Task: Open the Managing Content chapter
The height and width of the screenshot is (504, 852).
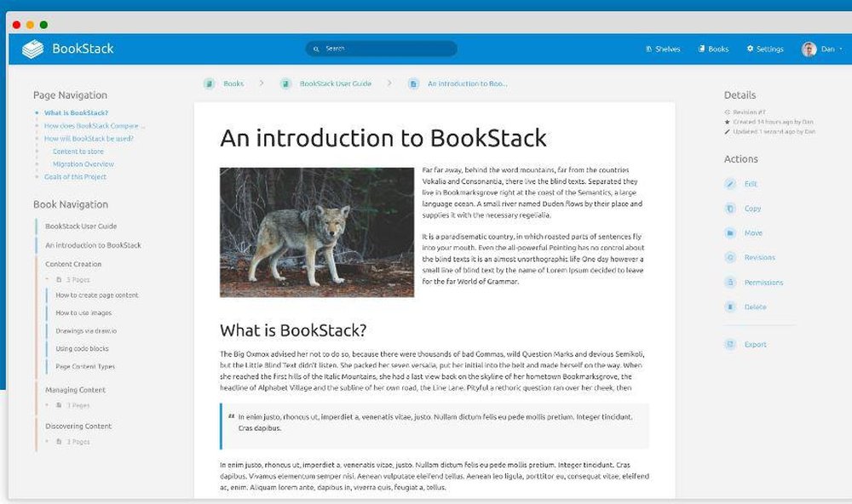Action: (x=76, y=391)
